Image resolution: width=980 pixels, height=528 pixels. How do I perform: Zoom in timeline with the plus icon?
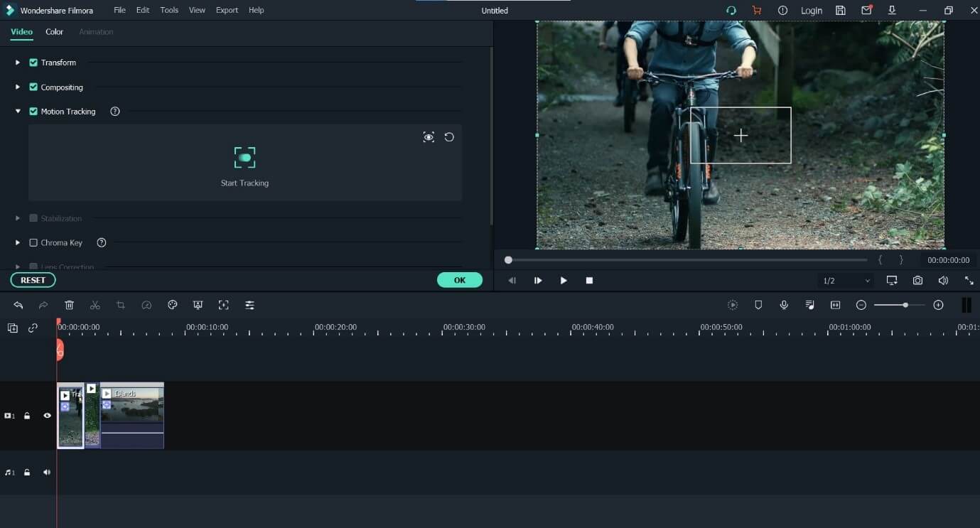point(938,305)
